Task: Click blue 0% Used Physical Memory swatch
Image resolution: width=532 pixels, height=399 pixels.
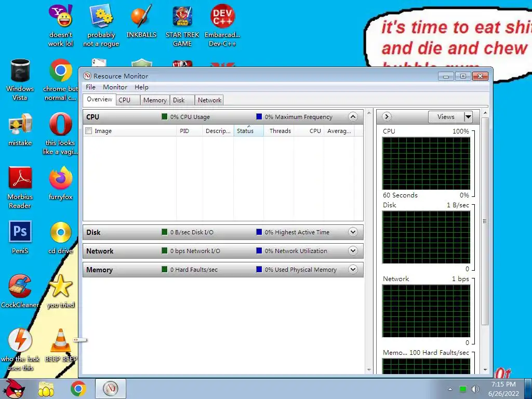Action: 259,270
